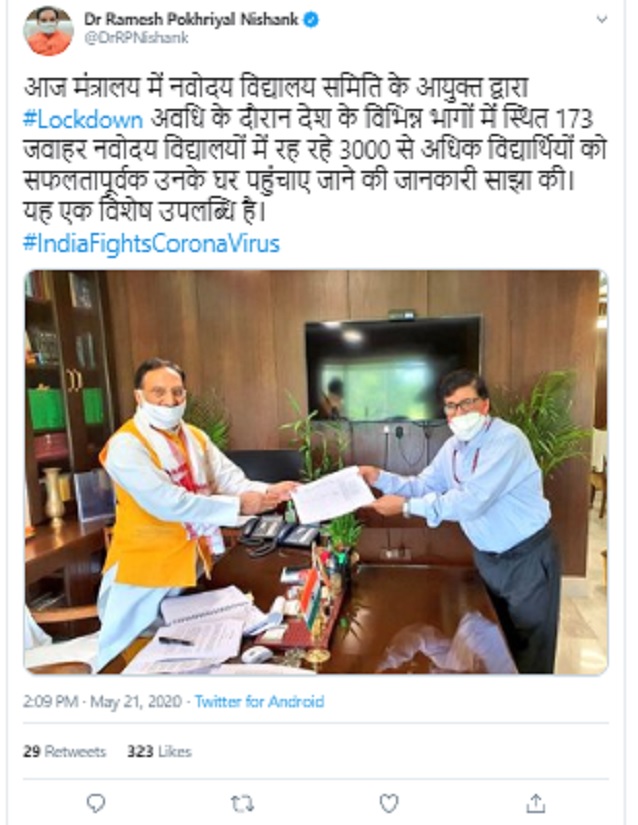This screenshot has height=825, width=638.
Task: Click the @DrRPNishank handle
Action: pos(136,38)
